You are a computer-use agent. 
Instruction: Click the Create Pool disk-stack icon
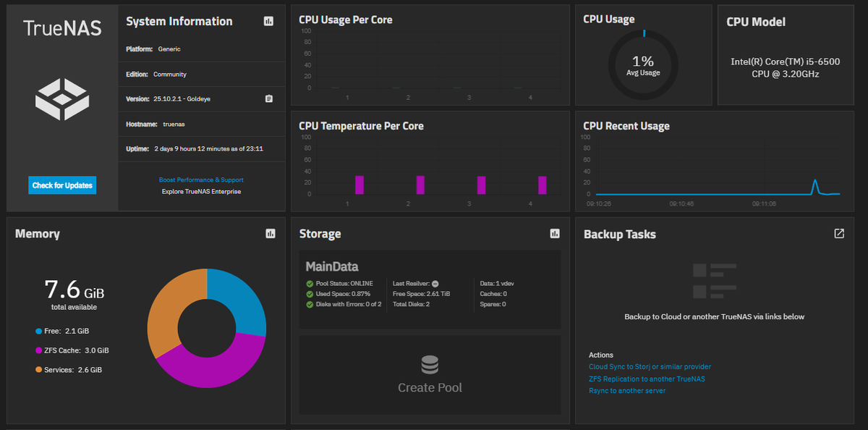pyautogui.click(x=430, y=364)
